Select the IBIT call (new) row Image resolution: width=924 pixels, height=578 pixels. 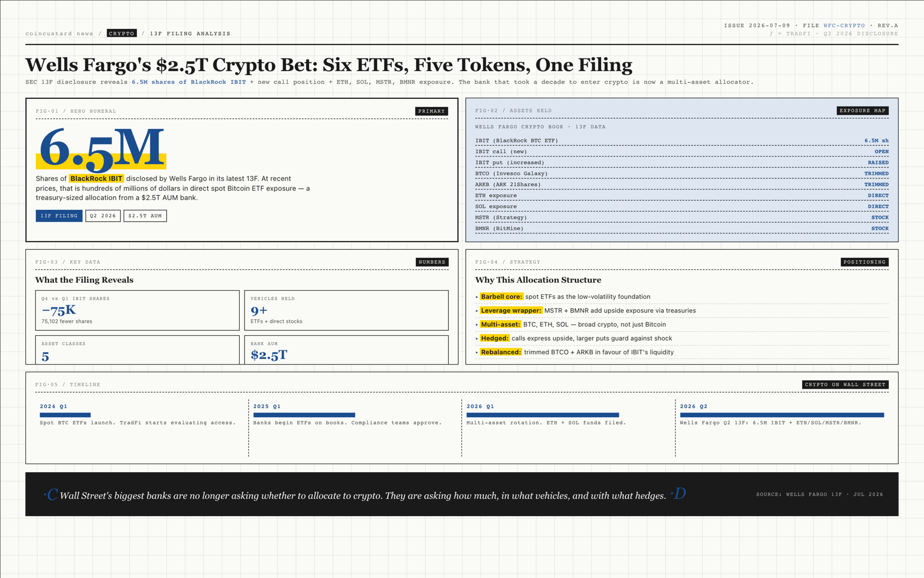coord(681,151)
